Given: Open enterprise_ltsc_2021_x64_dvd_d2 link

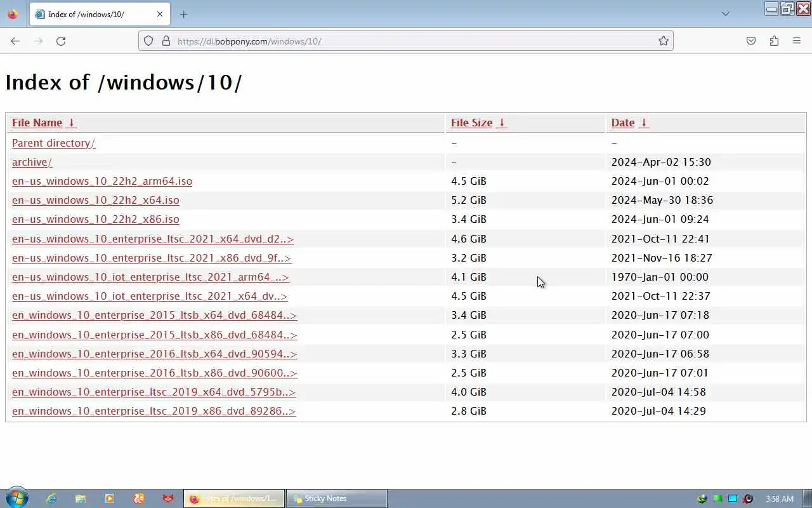Looking at the screenshot, I should [x=153, y=239].
